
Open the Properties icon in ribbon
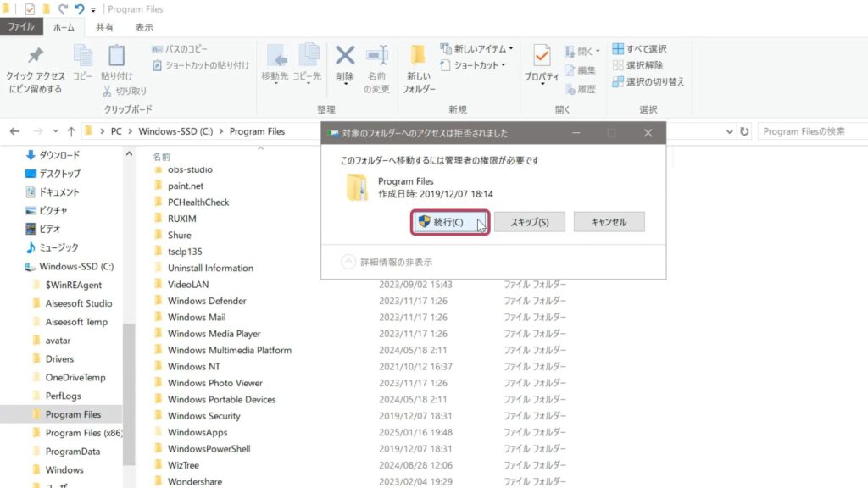click(542, 56)
